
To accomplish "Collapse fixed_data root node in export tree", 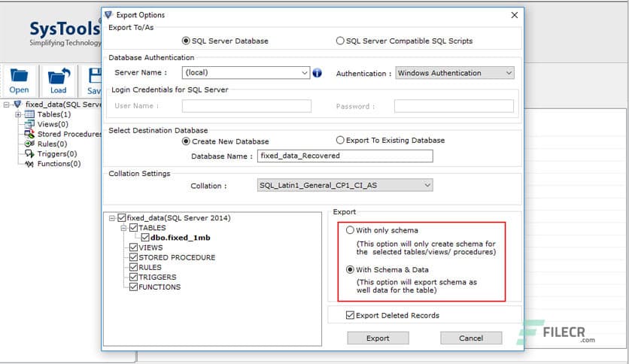I will (112, 218).
